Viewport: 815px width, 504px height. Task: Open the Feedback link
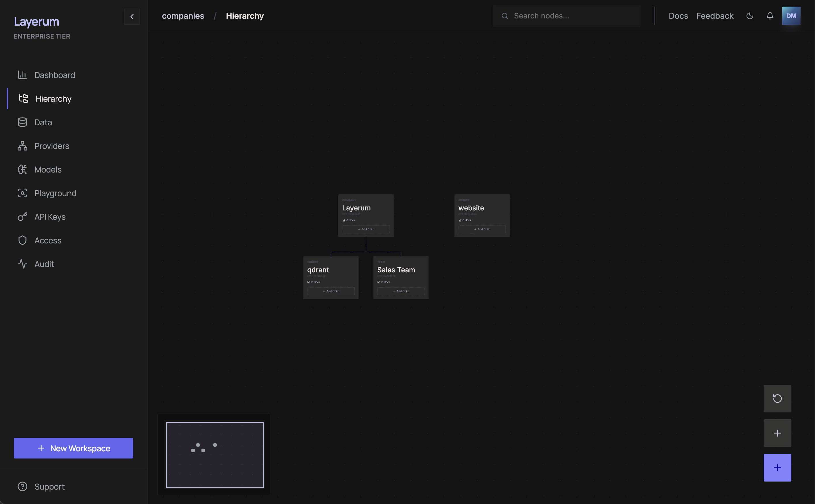(x=715, y=16)
